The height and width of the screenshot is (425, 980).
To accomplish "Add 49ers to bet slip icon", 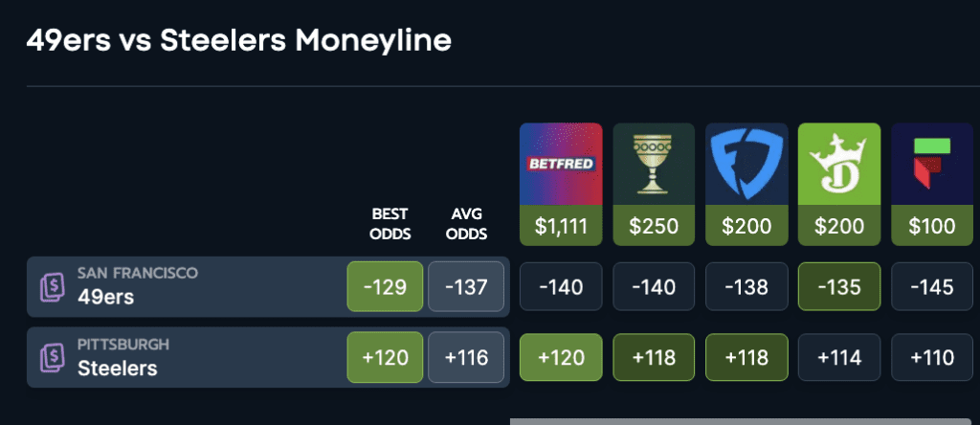I will click(54, 287).
